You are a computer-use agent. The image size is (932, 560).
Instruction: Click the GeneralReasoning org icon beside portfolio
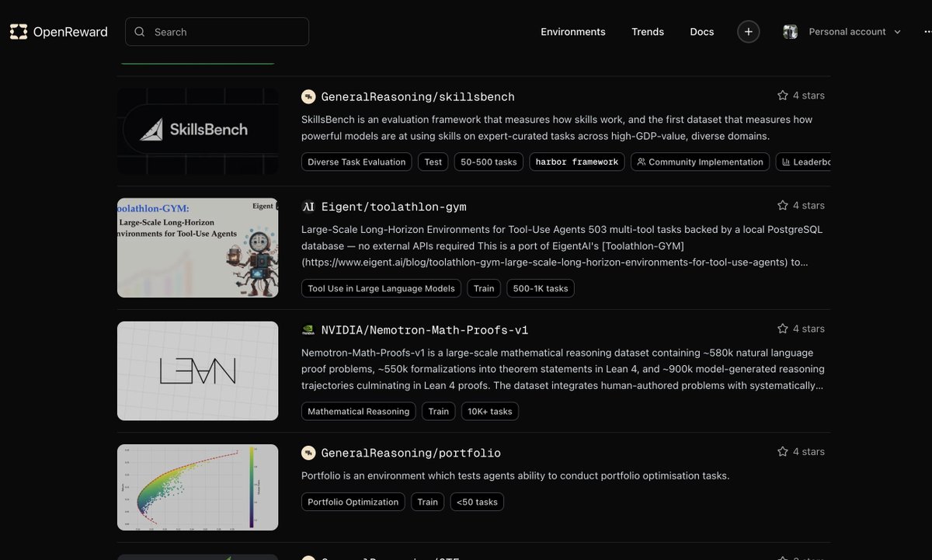tap(308, 453)
